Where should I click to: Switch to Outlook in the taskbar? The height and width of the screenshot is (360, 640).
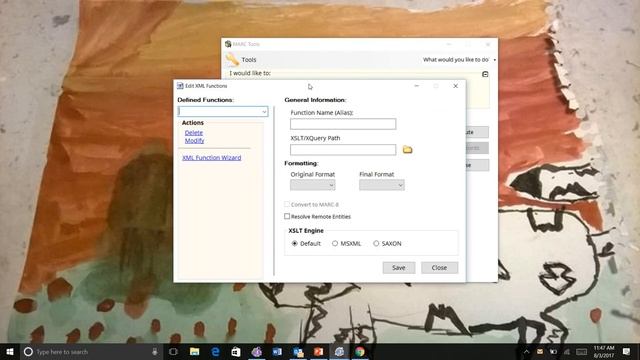point(298,351)
